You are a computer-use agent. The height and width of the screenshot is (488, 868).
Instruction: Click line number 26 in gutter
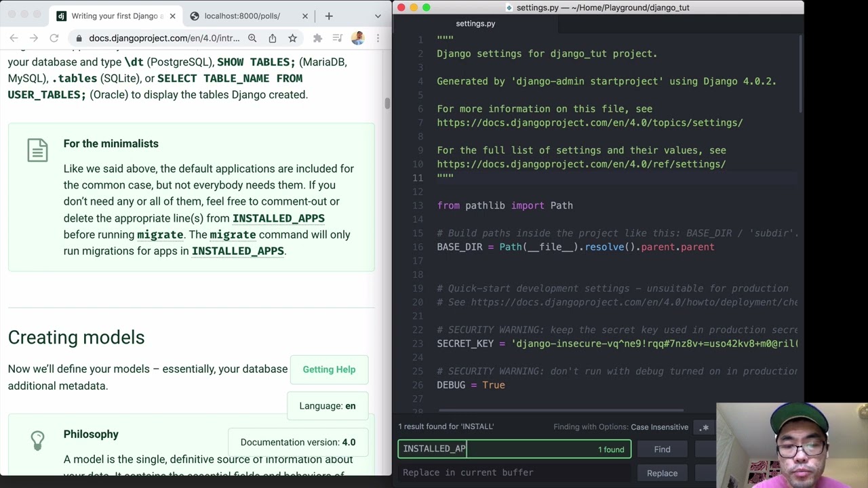(417, 386)
